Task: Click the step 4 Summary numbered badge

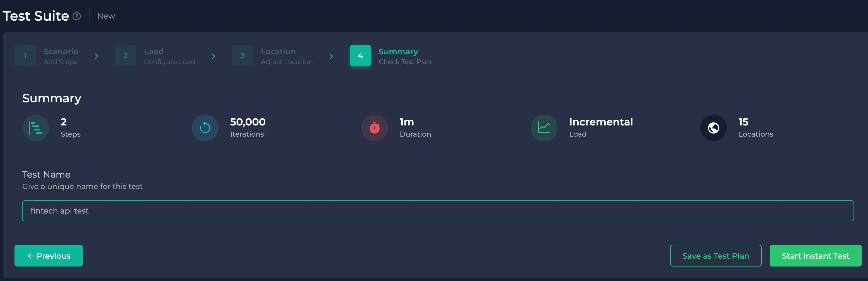Action: 360,55
